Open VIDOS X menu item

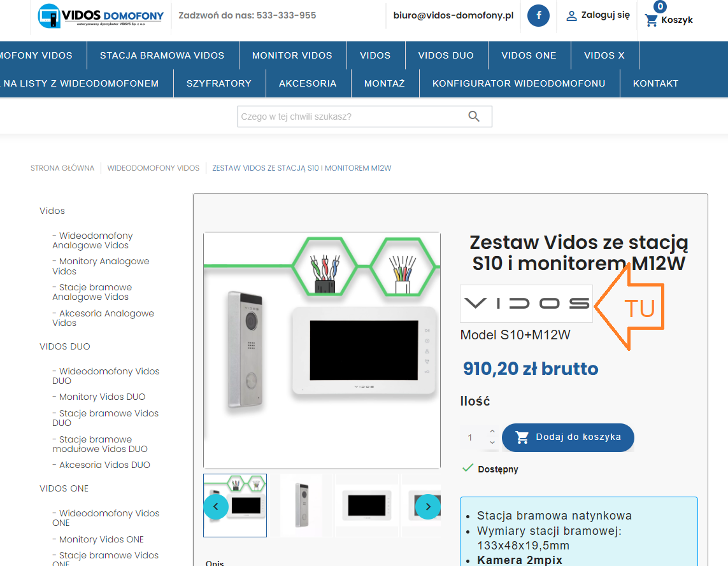click(604, 55)
